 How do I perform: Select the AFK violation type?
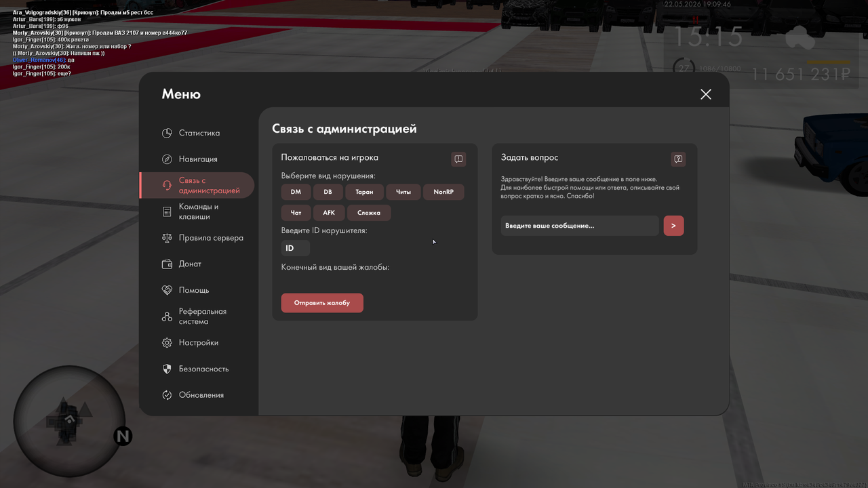point(329,213)
